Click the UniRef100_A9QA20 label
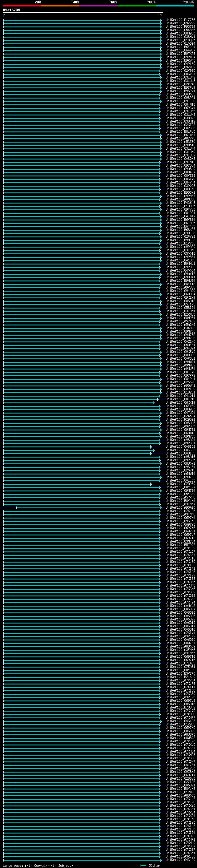The width and height of the screenshot is (197, 868). (180, 508)
